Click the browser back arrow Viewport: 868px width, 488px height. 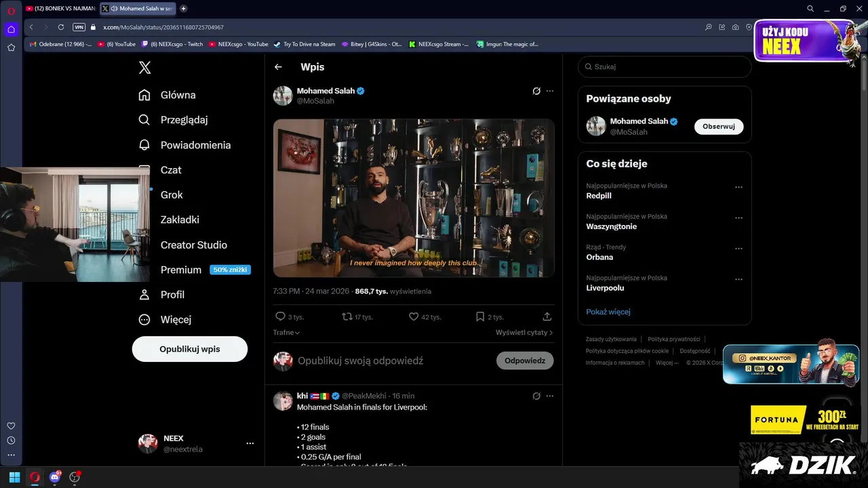(x=31, y=27)
